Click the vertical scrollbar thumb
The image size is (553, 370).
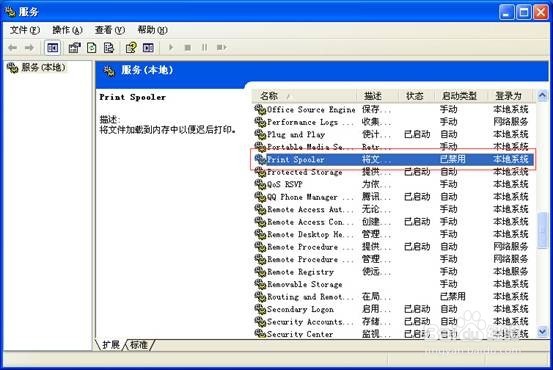[x=542, y=231]
